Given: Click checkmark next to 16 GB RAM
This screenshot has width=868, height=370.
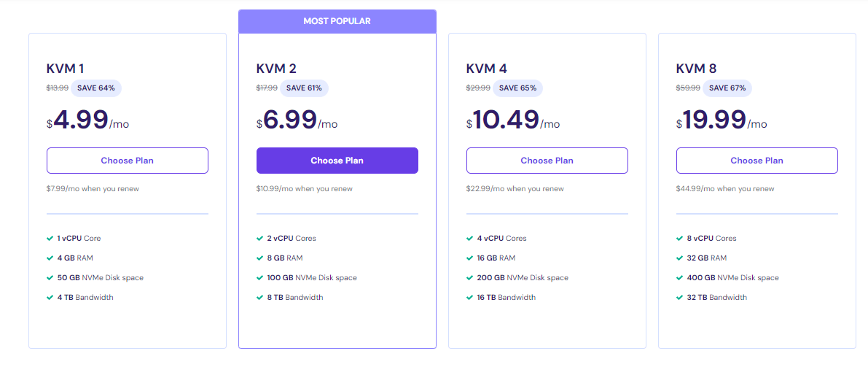Looking at the screenshot, I should click(469, 258).
